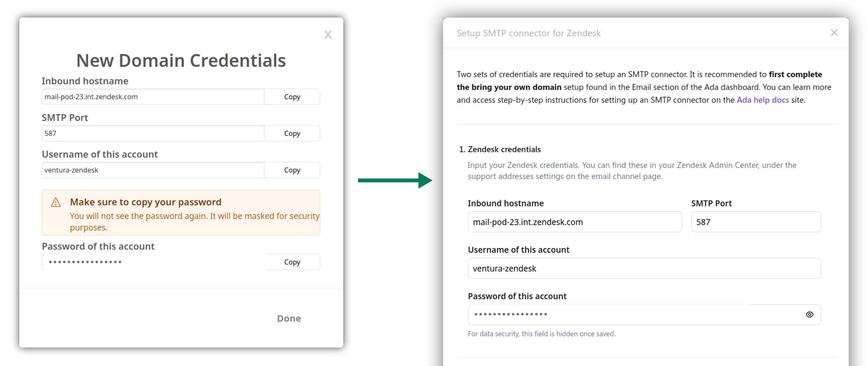Click ventura-zendesk field in credentials dialog

click(153, 170)
